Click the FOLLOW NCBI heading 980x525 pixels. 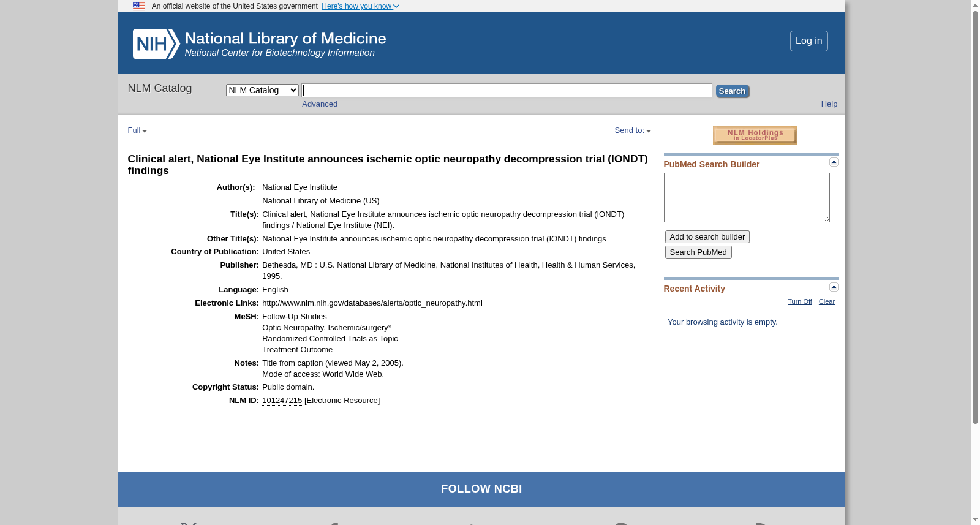tap(481, 489)
